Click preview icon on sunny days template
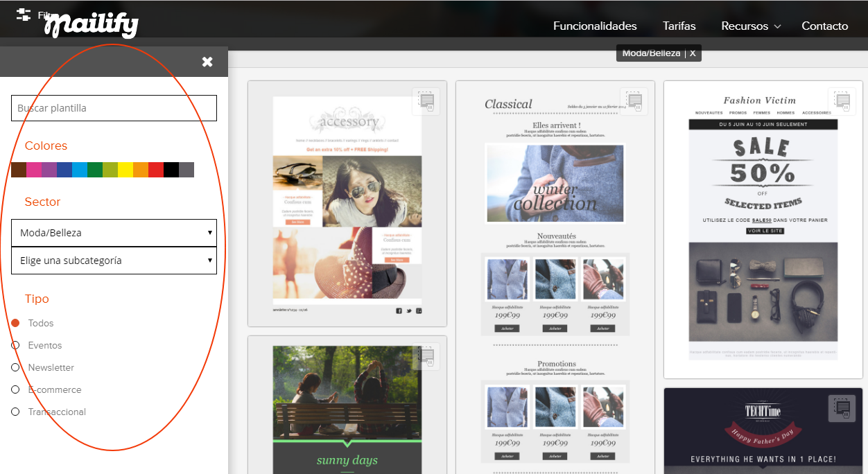This screenshot has width=868, height=474. click(x=426, y=356)
